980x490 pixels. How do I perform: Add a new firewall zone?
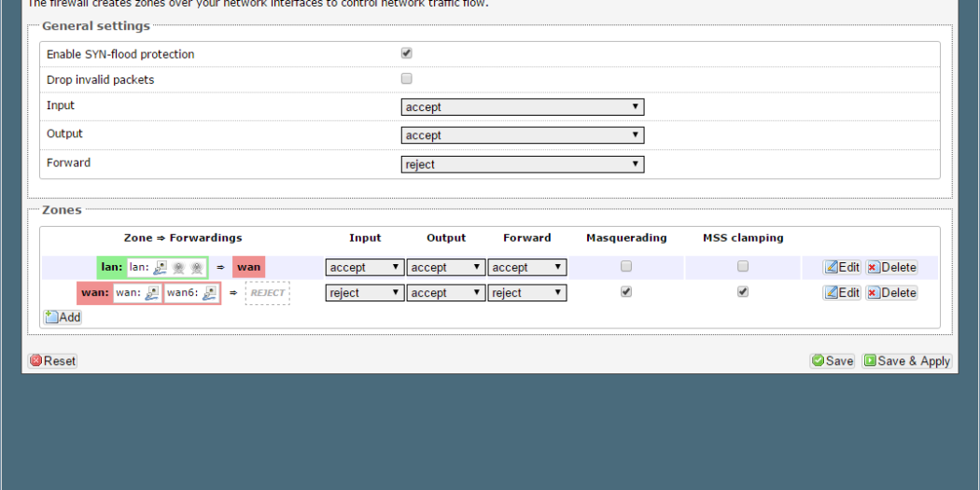click(63, 317)
